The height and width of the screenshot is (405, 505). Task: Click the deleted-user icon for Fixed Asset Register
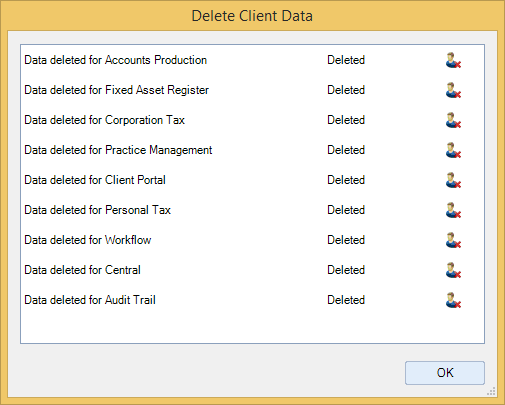click(x=453, y=90)
